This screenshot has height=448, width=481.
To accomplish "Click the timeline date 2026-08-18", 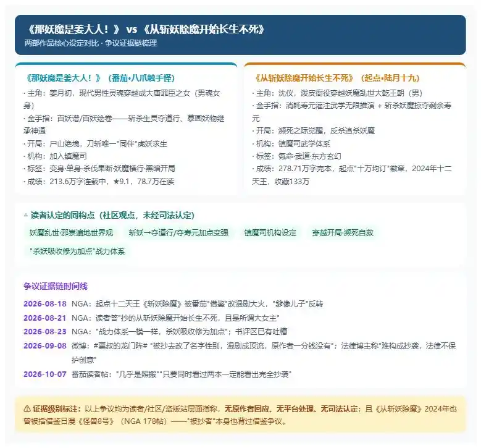I will (45, 304).
